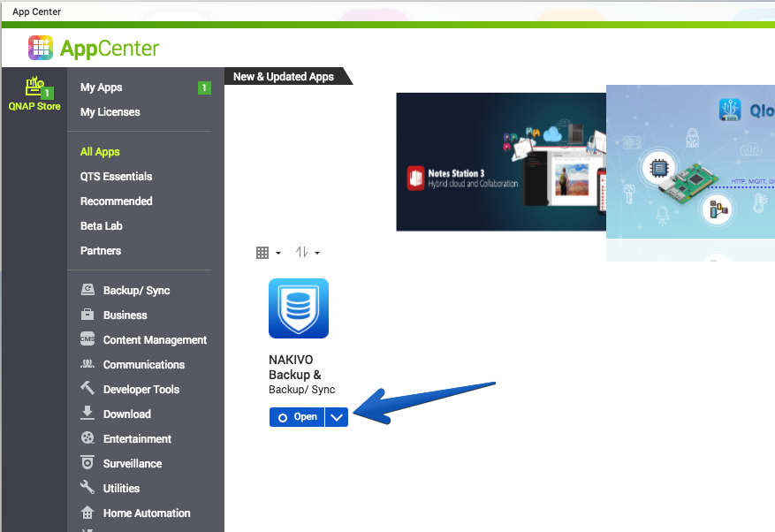Click the Entertainment film reel icon
This screenshot has height=532, width=775.
(87, 438)
